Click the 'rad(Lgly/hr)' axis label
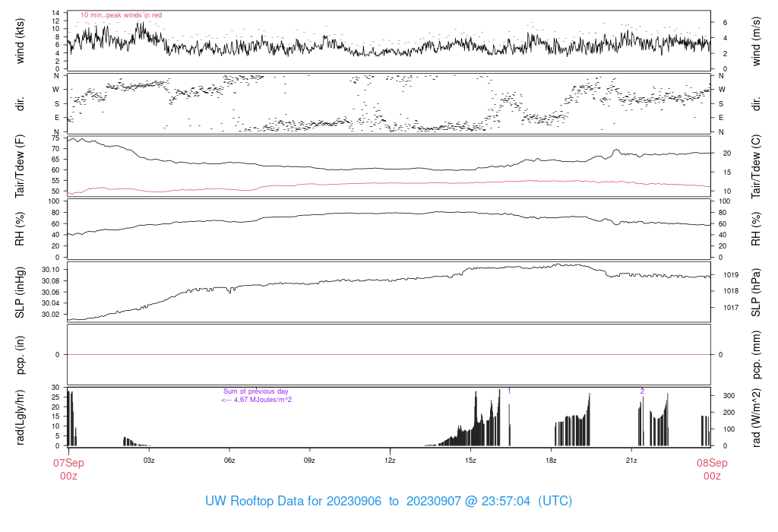Viewport: 778px width, 532px height. [20, 417]
